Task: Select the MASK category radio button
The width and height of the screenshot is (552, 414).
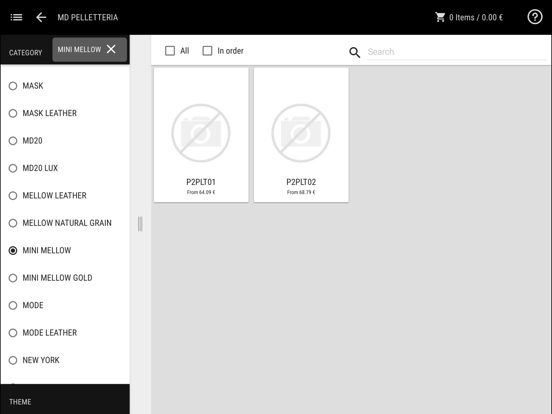Action: tap(13, 86)
